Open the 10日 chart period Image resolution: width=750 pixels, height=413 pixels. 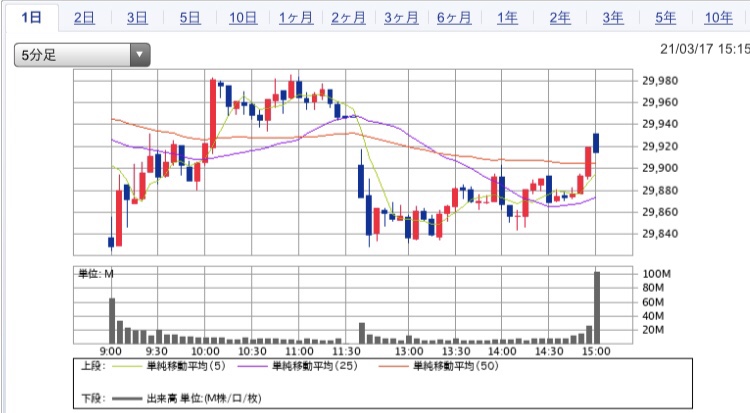click(243, 18)
